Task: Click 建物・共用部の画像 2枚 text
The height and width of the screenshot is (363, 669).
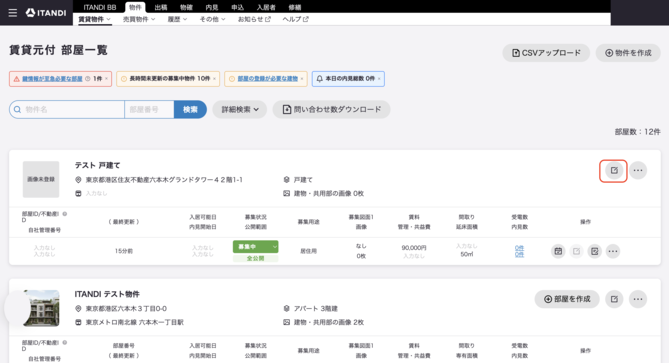Action: tap(329, 322)
